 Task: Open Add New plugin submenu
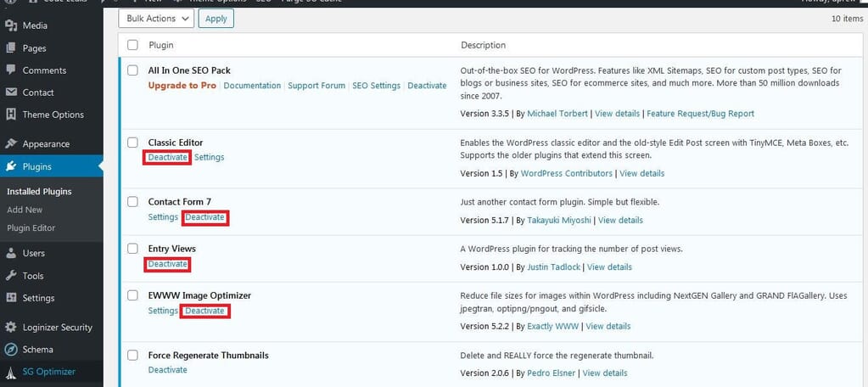[x=25, y=210]
